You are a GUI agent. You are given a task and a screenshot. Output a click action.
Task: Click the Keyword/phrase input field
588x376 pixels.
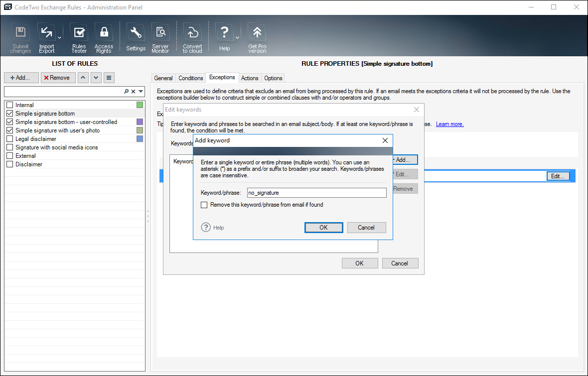coord(317,193)
